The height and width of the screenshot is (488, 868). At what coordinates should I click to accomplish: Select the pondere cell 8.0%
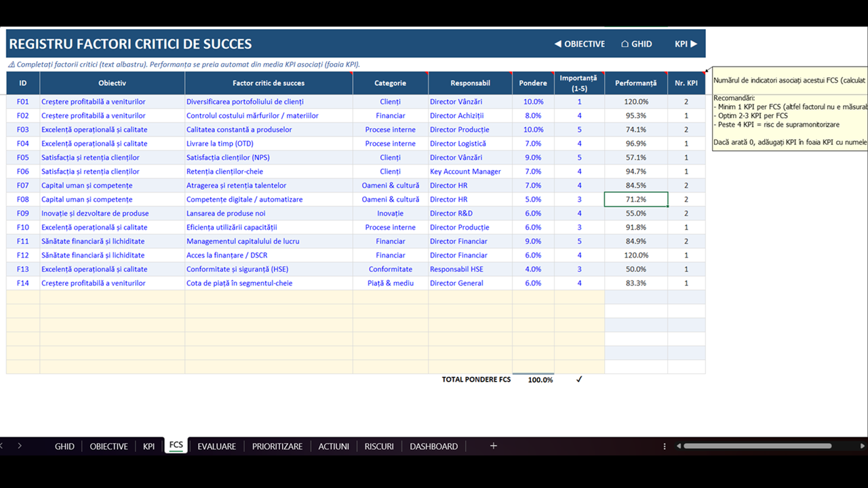[533, 116]
